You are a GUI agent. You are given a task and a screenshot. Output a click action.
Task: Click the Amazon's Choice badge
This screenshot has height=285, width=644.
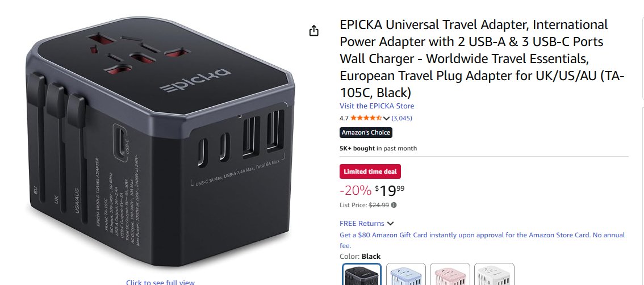pos(366,133)
